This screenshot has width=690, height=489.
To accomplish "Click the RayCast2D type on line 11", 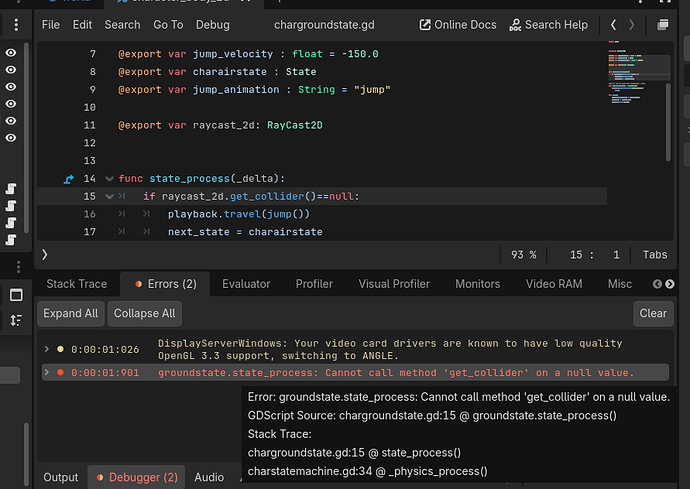I will [x=294, y=125].
